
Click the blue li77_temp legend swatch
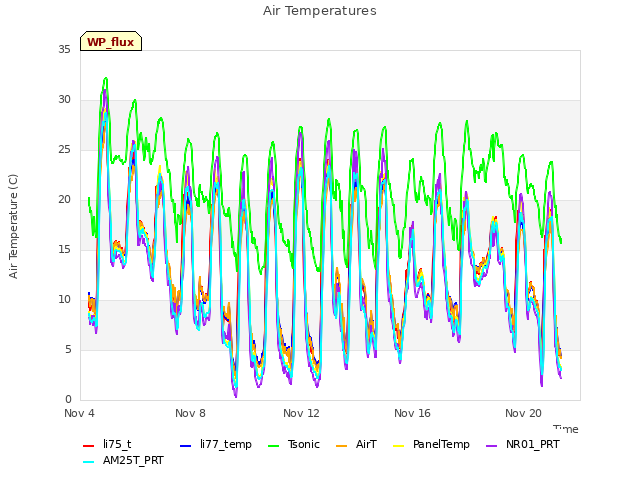click(x=186, y=446)
